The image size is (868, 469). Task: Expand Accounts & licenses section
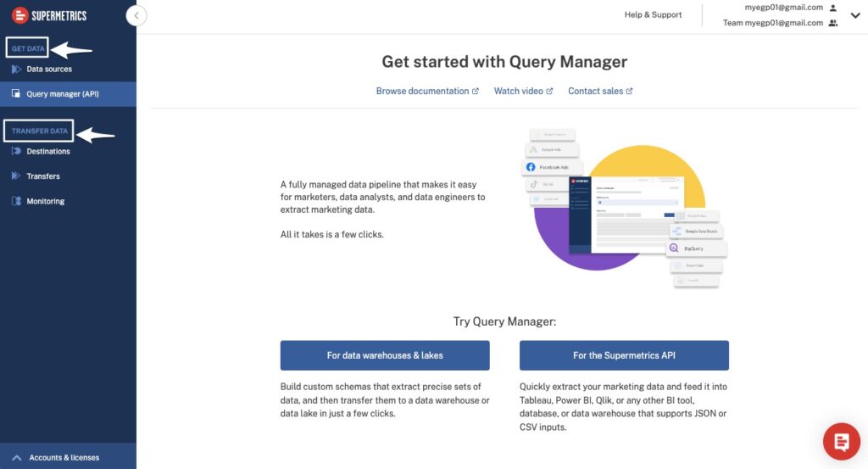pos(68,457)
